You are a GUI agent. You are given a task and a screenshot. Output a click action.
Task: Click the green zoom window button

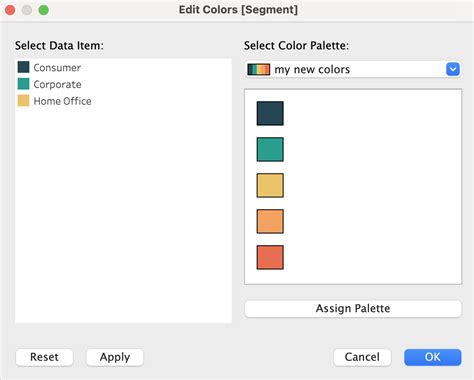pyautogui.click(x=44, y=10)
